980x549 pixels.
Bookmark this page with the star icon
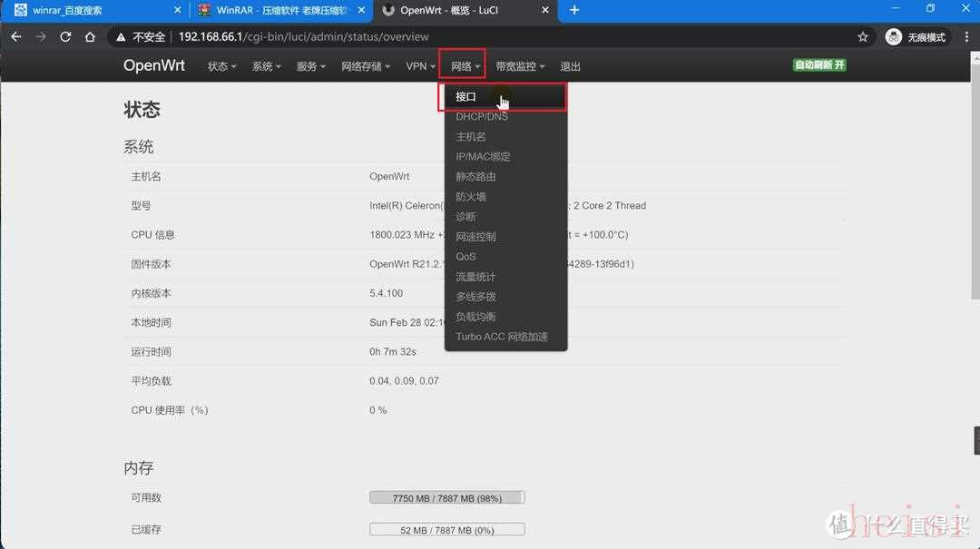862,37
